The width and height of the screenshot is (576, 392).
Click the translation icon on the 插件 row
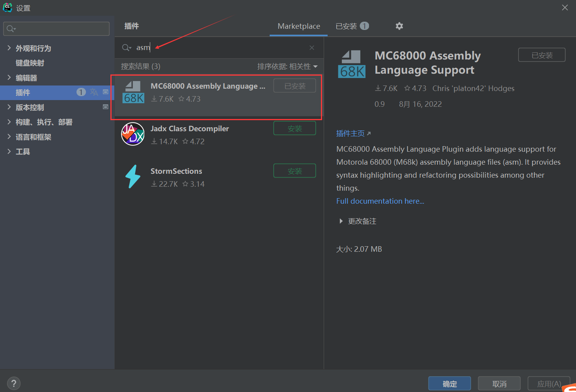click(x=94, y=92)
